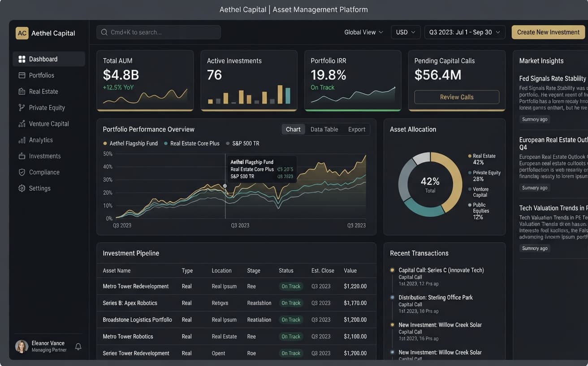Expand the Global View dropdown
Image resolution: width=588 pixels, height=366 pixels.
[x=363, y=32]
